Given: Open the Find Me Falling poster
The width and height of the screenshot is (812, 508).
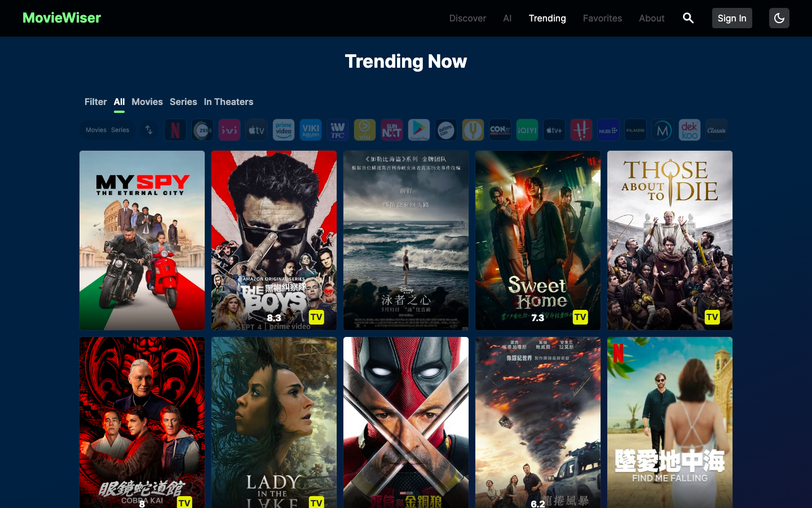Looking at the screenshot, I should [x=670, y=422].
